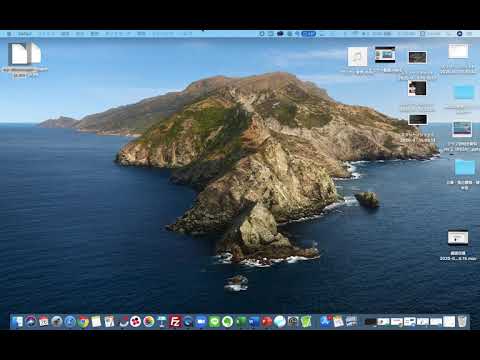Viewport: 480px width, 360px height.
Task: Launch Google Chrome from the Dock
Action: pos(83,322)
